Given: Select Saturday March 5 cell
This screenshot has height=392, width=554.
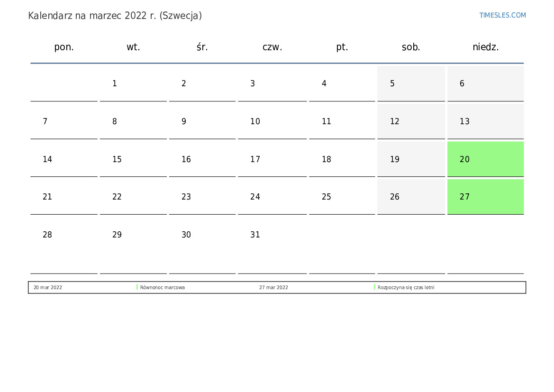Looking at the screenshot, I should (x=411, y=83).
